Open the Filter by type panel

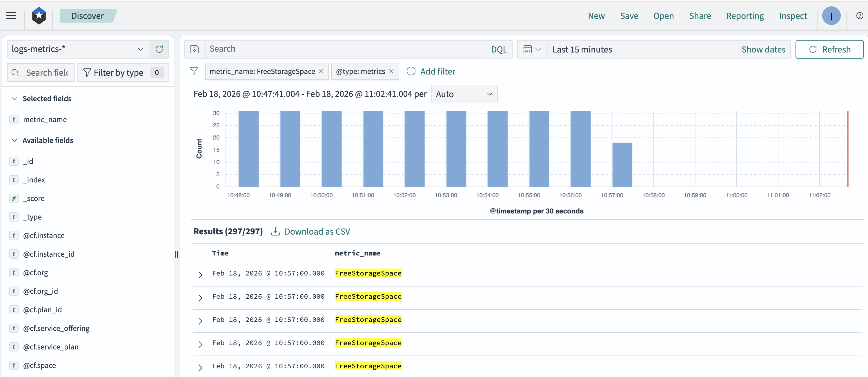coord(118,72)
